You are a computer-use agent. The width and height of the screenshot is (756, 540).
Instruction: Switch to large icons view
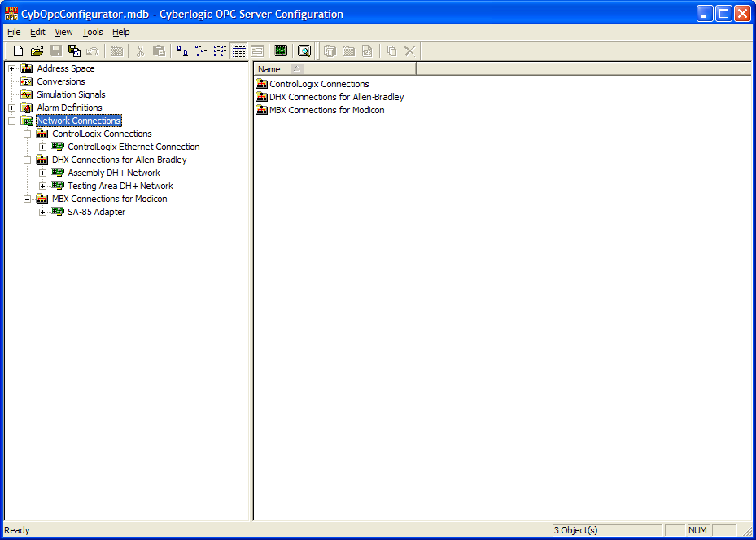pyautogui.click(x=182, y=50)
